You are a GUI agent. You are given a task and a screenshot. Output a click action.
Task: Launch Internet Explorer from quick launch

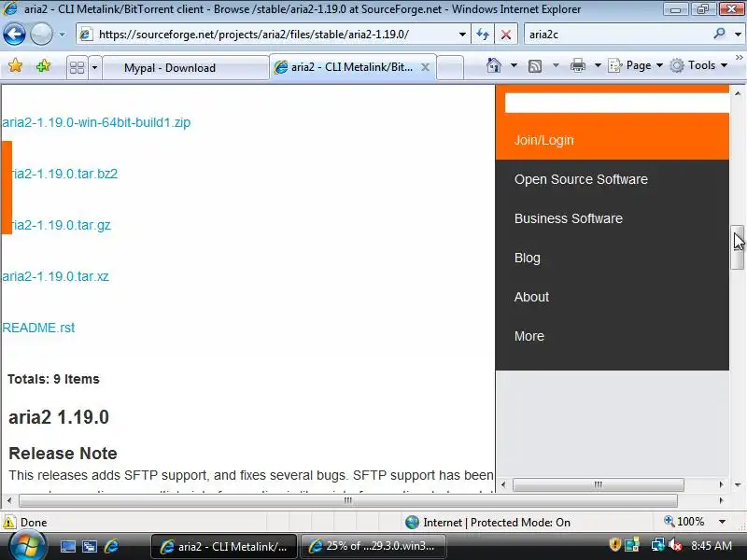(111, 546)
